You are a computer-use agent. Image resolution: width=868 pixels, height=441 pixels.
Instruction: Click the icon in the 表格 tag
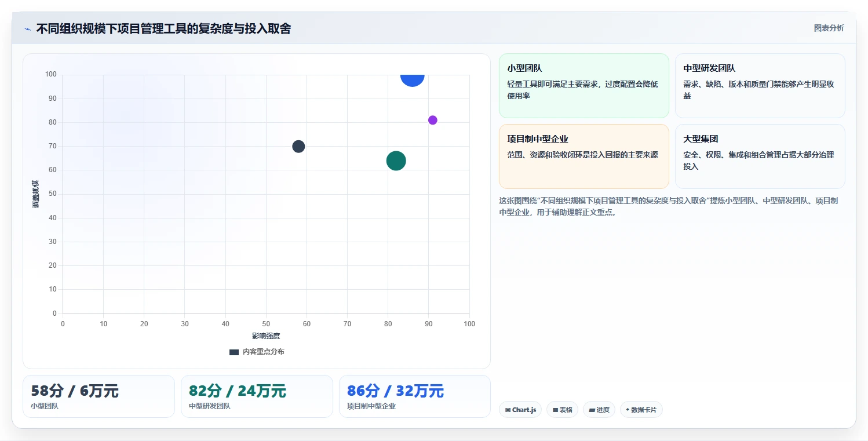[555, 410]
